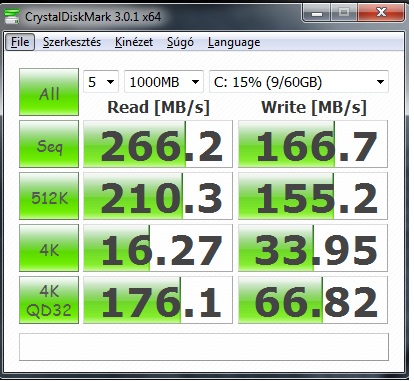Click the Read [MB/s] column header
This screenshot has width=414, height=381.
(x=158, y=107)
